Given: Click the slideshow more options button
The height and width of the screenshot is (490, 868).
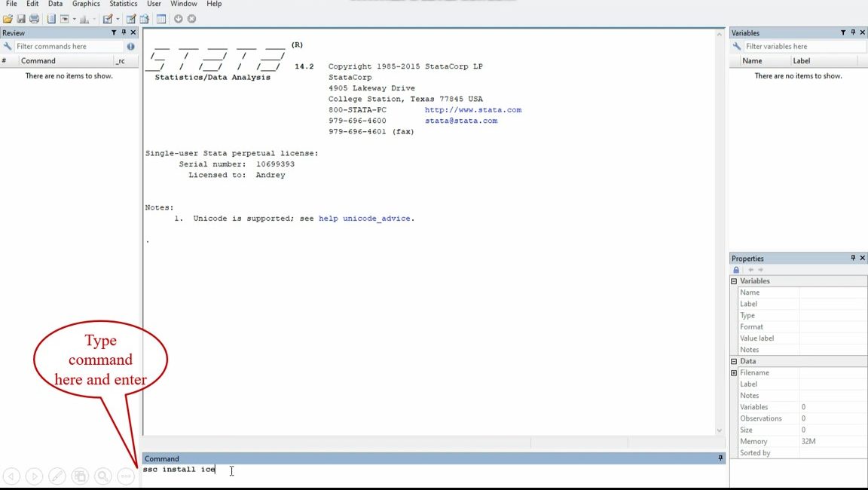Looking at the screenshot, I should [127, 476].
